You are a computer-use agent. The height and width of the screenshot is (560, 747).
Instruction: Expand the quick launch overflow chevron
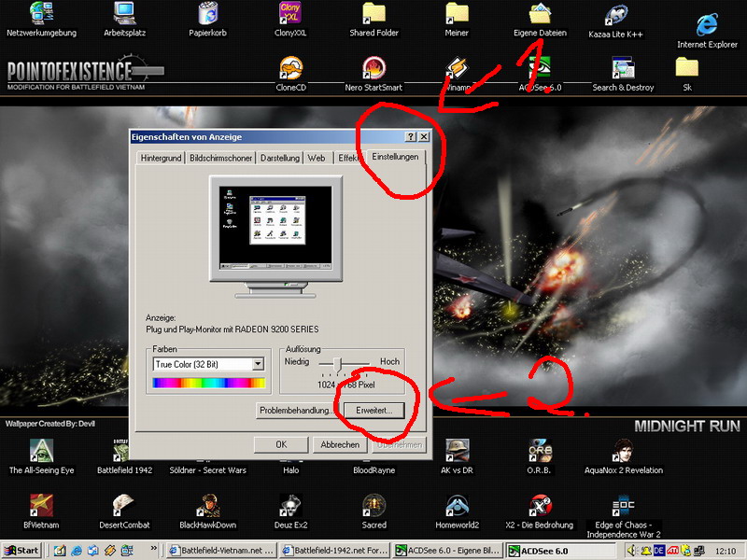(x=153, y=548)
